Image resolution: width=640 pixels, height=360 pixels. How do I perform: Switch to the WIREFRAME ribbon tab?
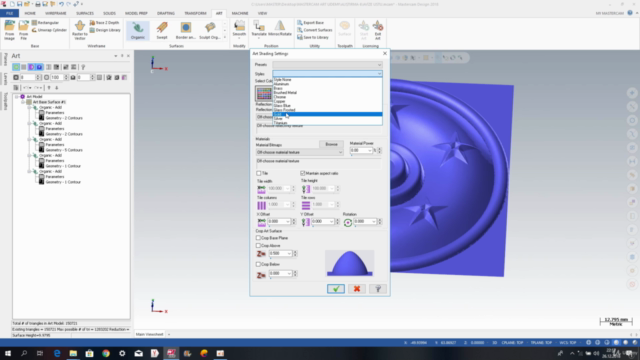click(56, 13)
